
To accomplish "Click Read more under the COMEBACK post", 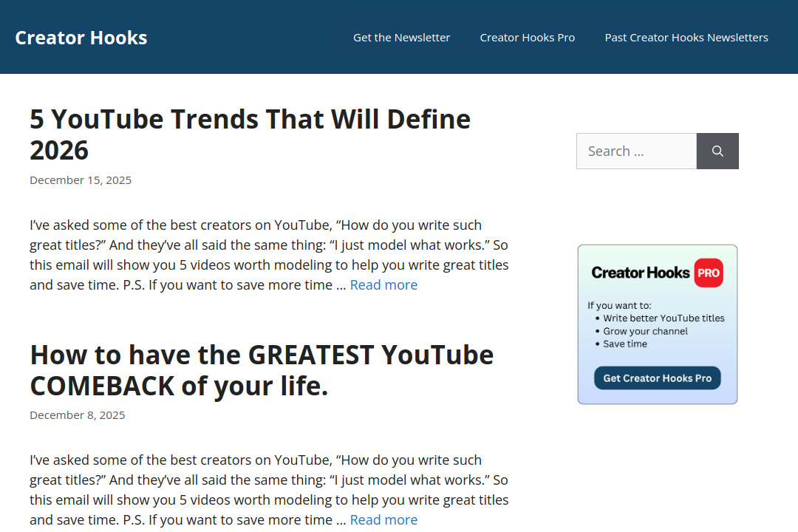I will 383,519.
